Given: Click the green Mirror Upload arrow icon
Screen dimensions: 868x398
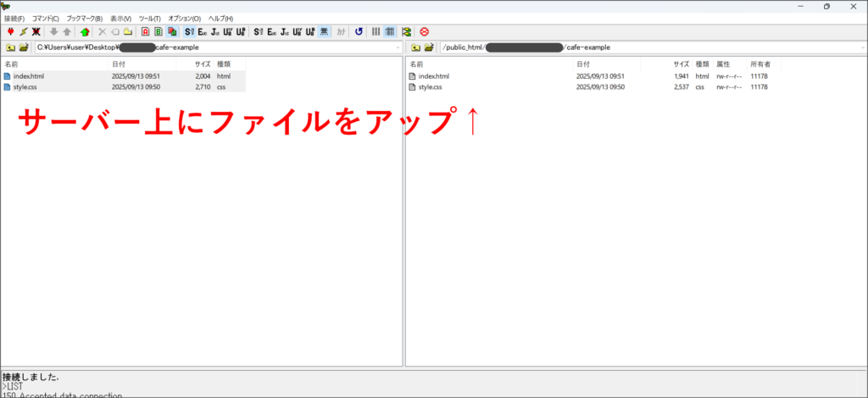Looking at the screenshot, I should 84,31.
